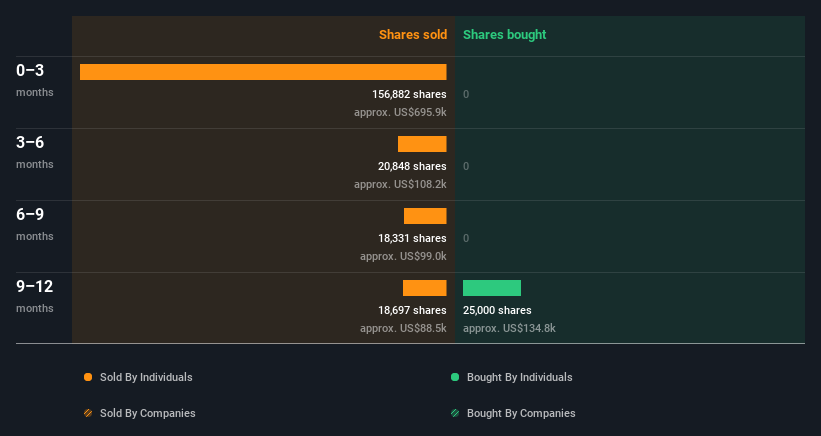821x436 pixels.
Task: Click the 18,331 shares value
Action: click(x=412, y=238)
